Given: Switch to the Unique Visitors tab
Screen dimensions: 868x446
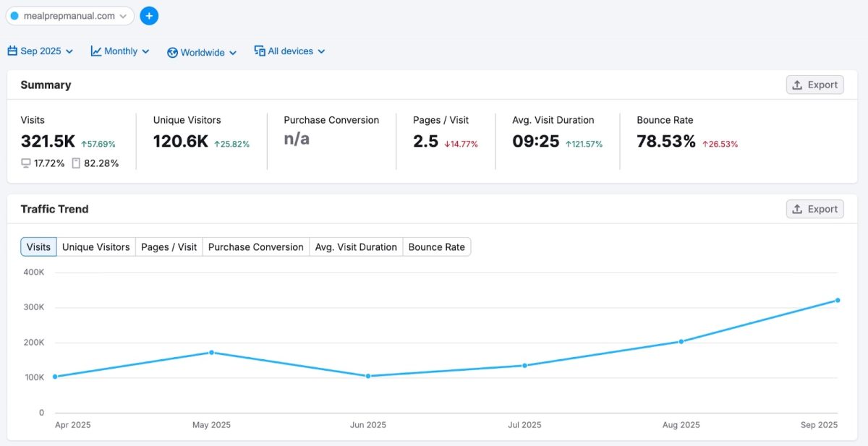Looking at the screenshot, I should click(96, 247).
